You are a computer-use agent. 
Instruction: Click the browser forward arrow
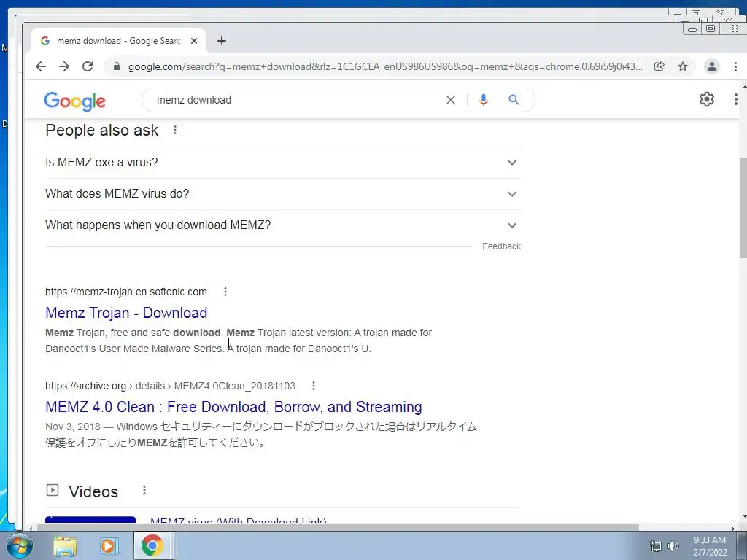pos(64,66)
